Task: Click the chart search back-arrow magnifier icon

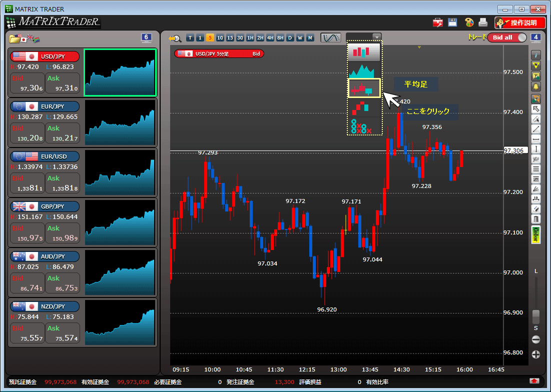Action: click(x=175, y=38)
